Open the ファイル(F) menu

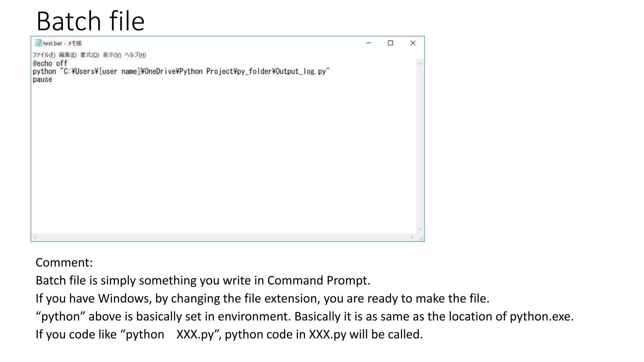(44, 55)
